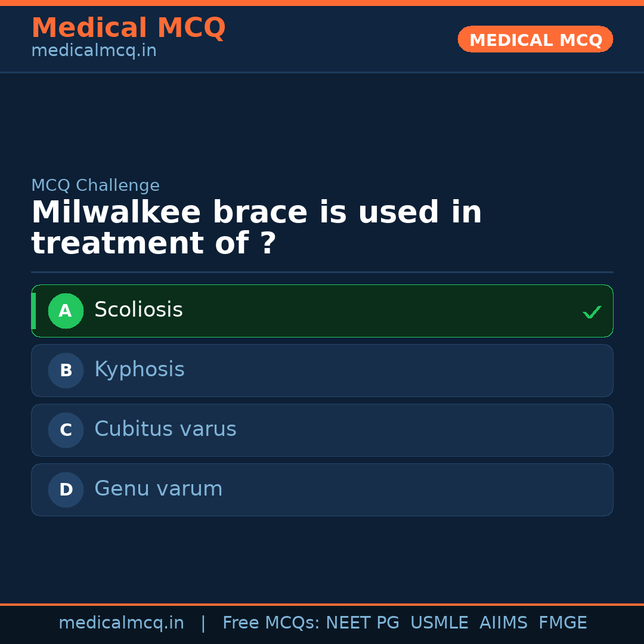Pick the Cubitus varus answer text

point(165,429)
